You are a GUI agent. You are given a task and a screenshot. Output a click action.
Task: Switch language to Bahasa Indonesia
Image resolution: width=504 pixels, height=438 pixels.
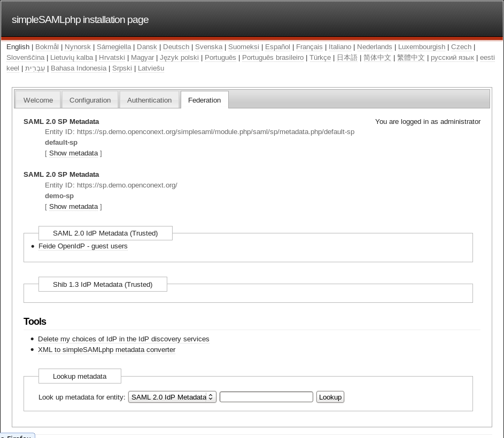[79, 68]
